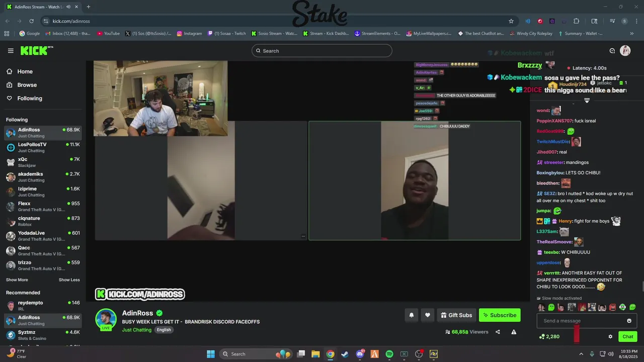Screen dimensions: 644x362
Task: Collapse pinned messages chevron in chat
Action: coord(587,101)
